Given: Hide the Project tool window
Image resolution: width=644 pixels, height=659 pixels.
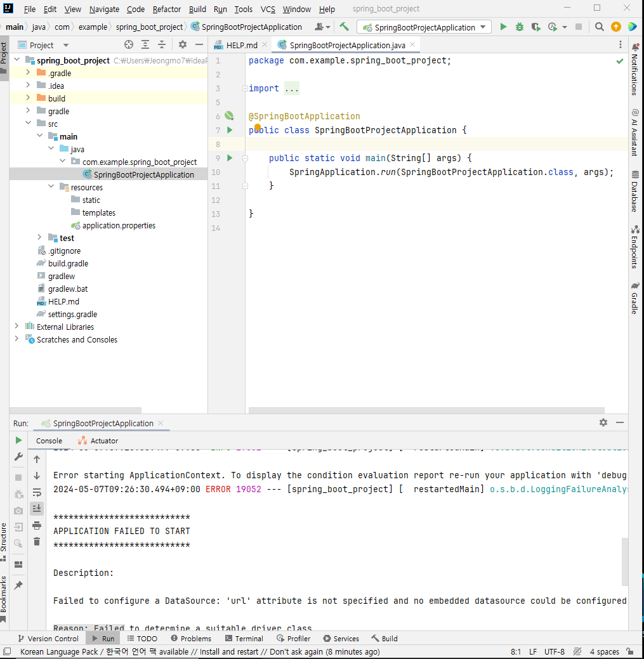Looking at the screenshot, I should 199,44.
